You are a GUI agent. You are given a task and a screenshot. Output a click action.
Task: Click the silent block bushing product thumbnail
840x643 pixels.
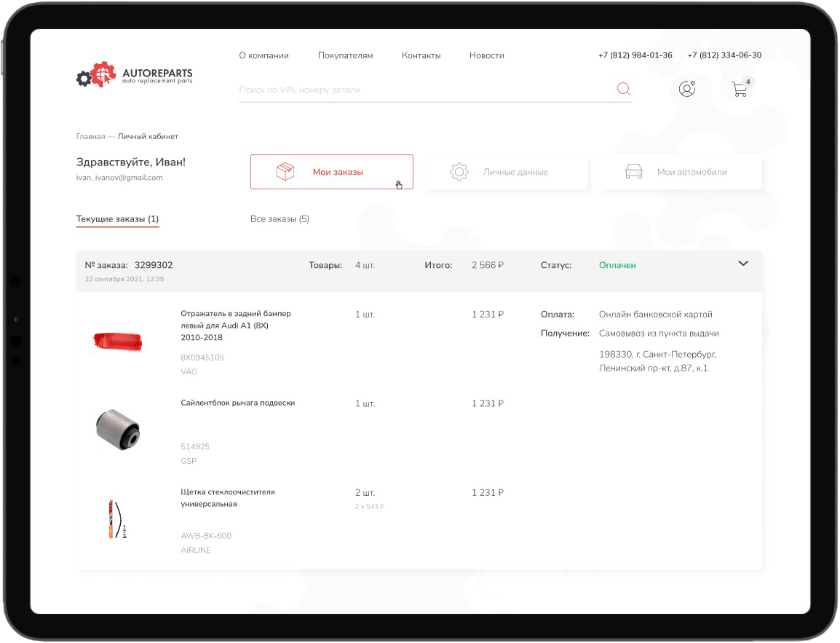pyautogui.click(x=118, y=430)
